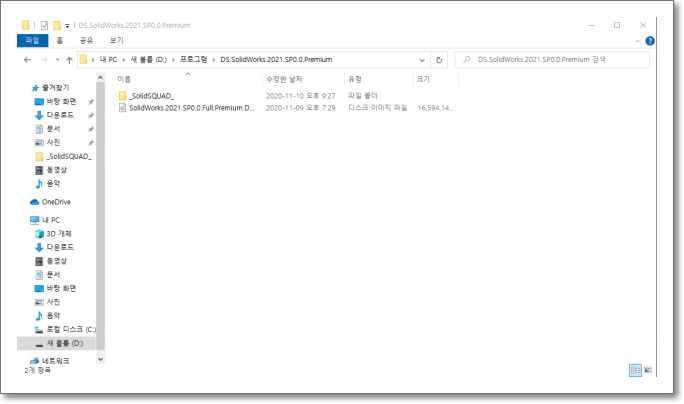Expand the ribbon with the chevron

[637, 41]
